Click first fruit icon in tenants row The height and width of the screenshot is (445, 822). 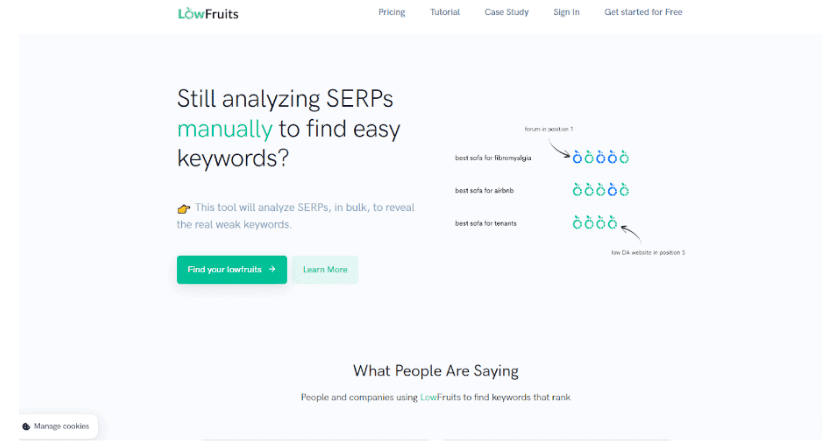coord(577,223)
